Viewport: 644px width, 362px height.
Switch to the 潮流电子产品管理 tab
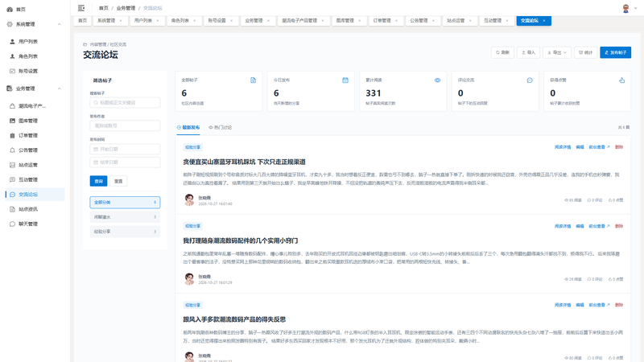coord(299,21)
